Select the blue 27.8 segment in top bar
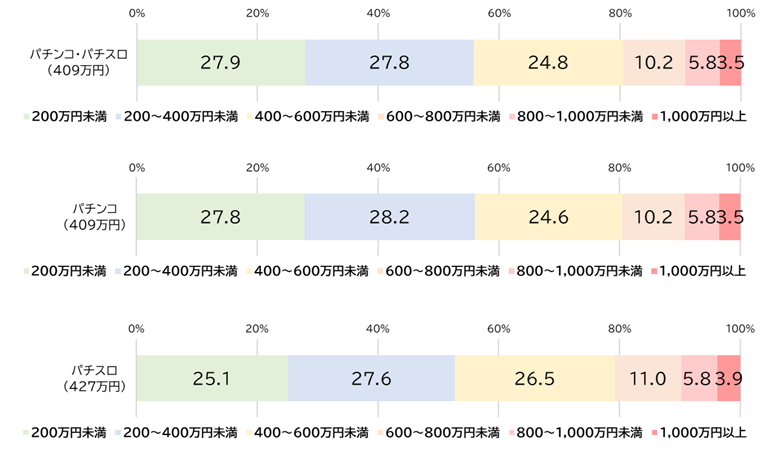The height and width of the screenshot is (451, 764). click(x=389, y=62)
